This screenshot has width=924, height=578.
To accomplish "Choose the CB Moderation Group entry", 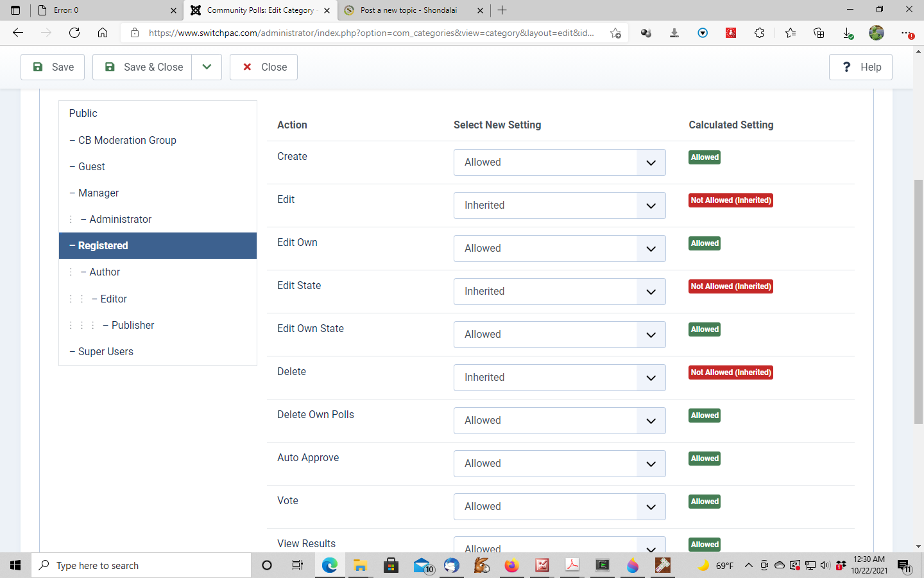I will [127, 140].
